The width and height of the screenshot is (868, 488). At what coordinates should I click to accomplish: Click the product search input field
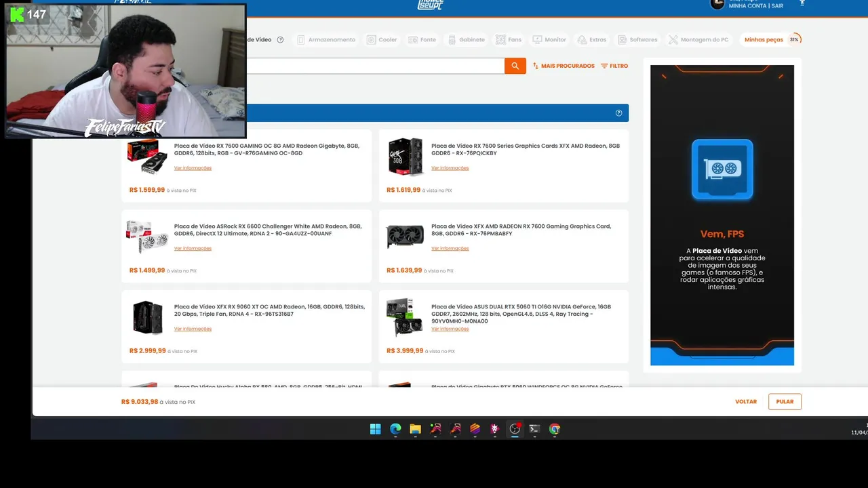[375, 66]
